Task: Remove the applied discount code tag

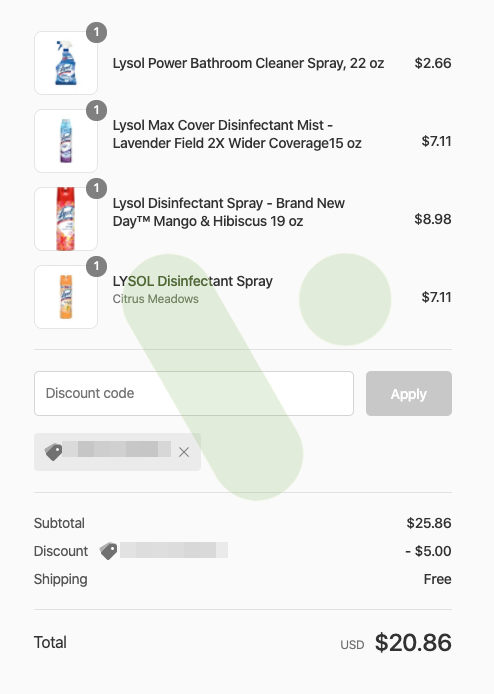Action: pos(184,452)
